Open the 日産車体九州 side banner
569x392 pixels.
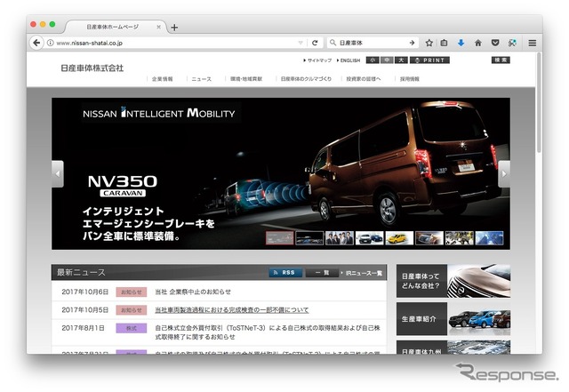click(453, 347)
